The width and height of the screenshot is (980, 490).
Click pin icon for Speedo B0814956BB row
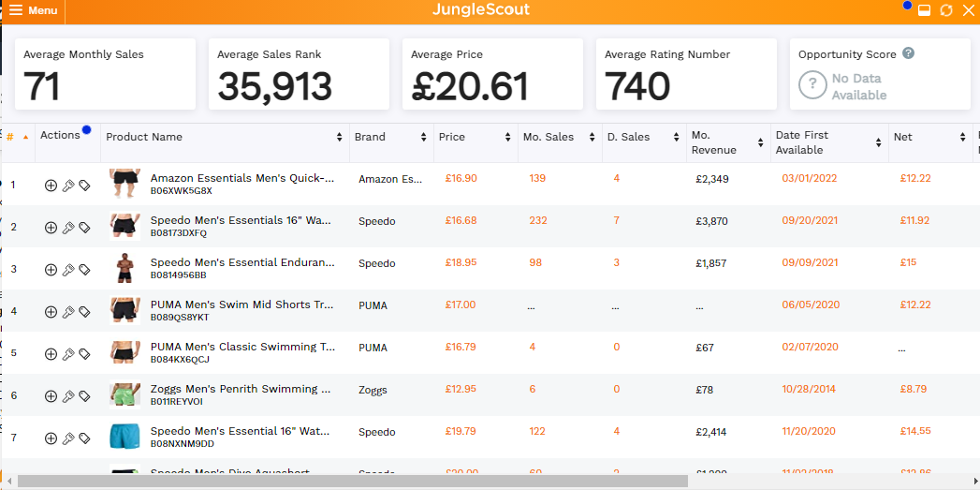tap(68, 269)
